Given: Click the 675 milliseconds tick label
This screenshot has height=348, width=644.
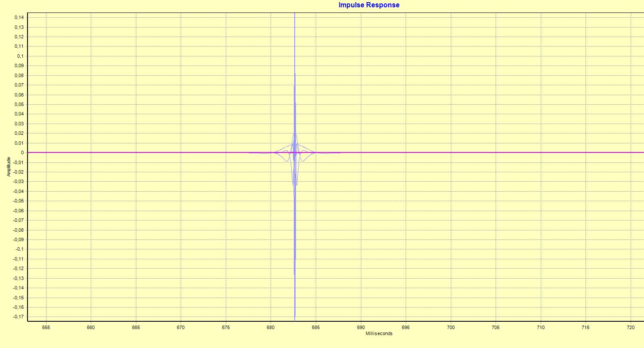Looking at the screenshot, I should coord(226,327).
